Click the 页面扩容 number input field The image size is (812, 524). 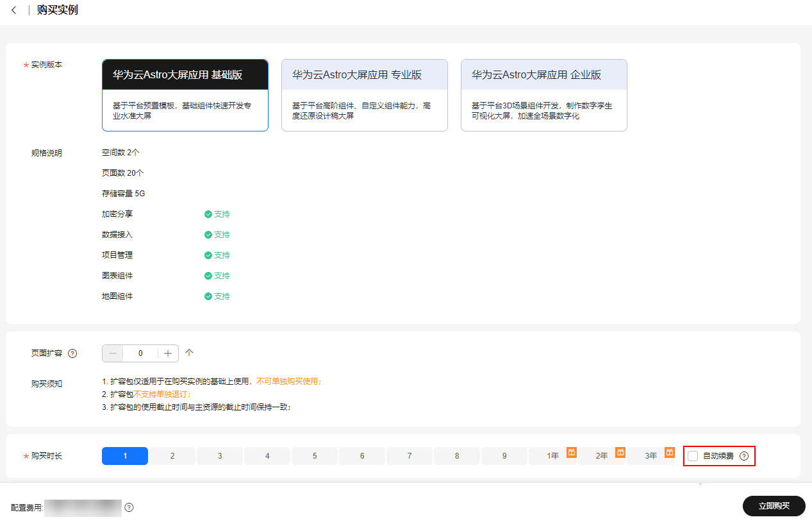(140, 353)
